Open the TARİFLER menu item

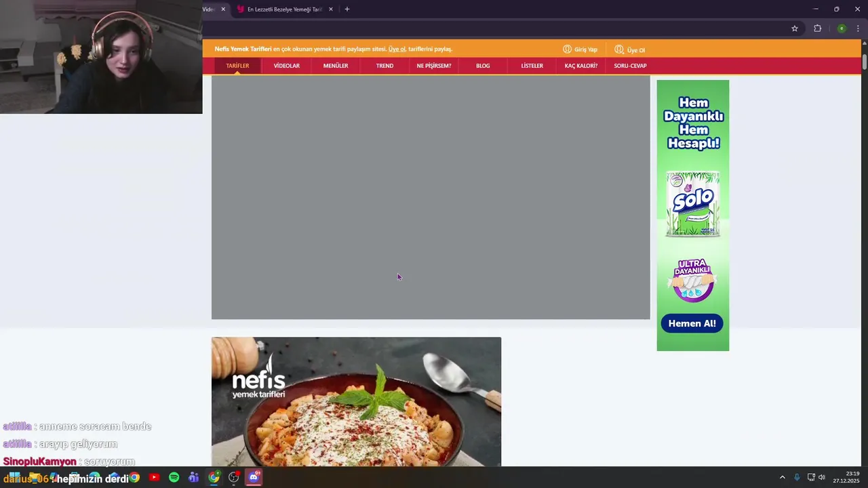click(x=237, y=66)
